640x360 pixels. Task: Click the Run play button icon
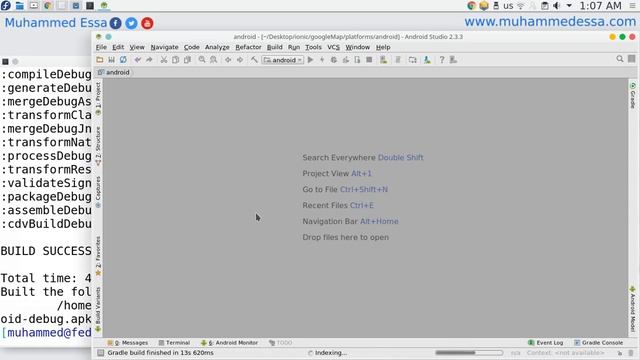pos(310,60)
